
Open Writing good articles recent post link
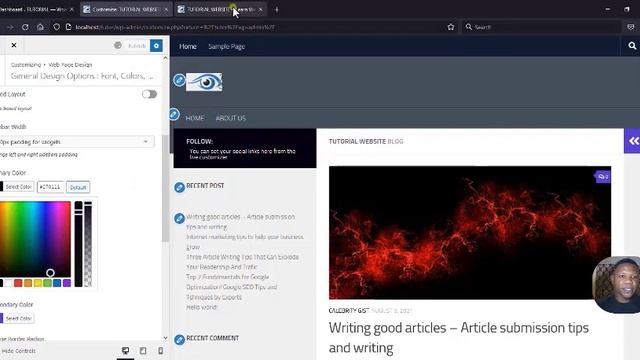pyautogui.click(x=240, y=222)
